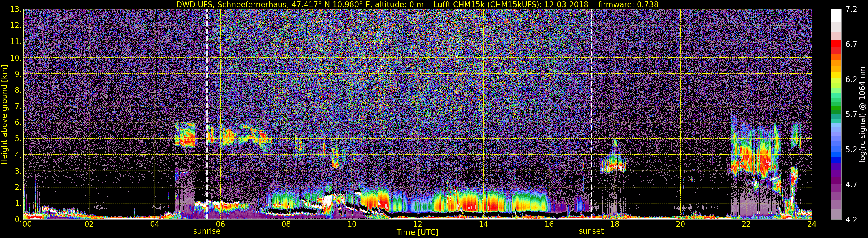Click the colorbar tick value 6.2
Viewport: 868px width, 238px height.
point(851,80)
